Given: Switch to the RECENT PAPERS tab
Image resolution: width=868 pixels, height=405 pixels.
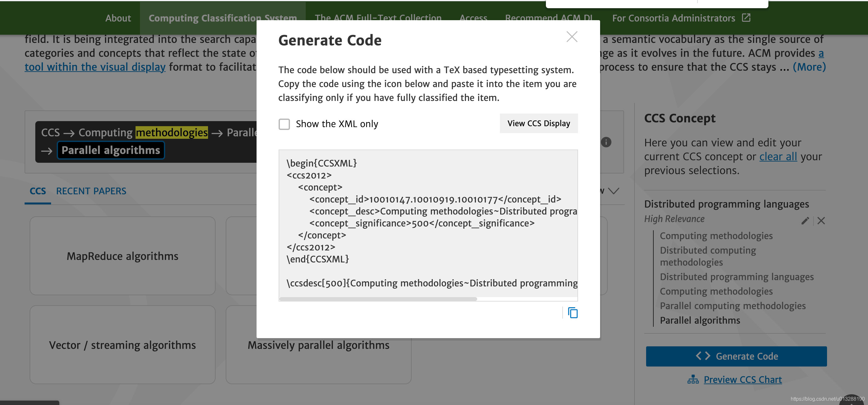Looking at the screenshot, I should [x=91, y=191].
